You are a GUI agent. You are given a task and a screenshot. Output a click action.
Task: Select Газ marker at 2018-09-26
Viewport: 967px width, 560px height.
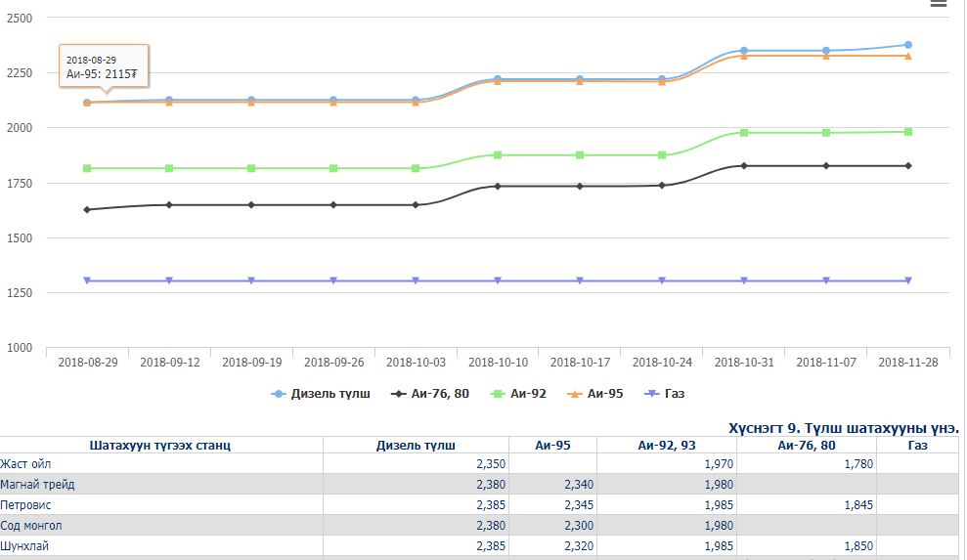click(333, 280)
